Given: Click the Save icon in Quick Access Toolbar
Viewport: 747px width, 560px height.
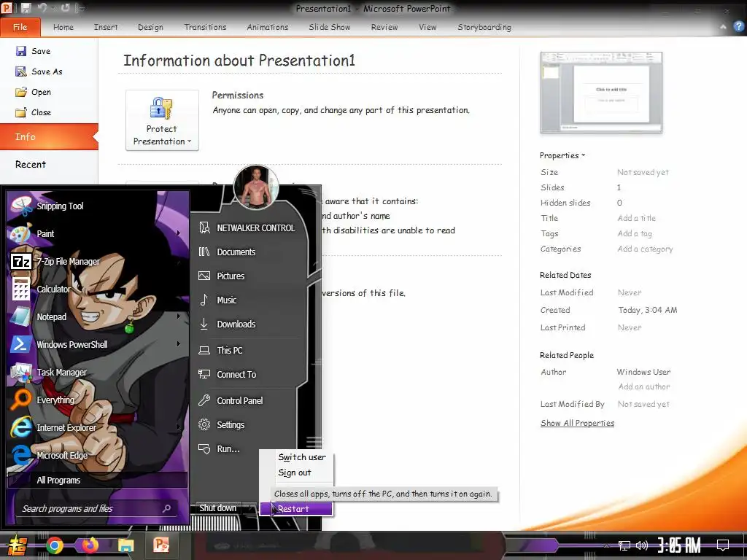Looking at the screenshot, I should 26,8.
